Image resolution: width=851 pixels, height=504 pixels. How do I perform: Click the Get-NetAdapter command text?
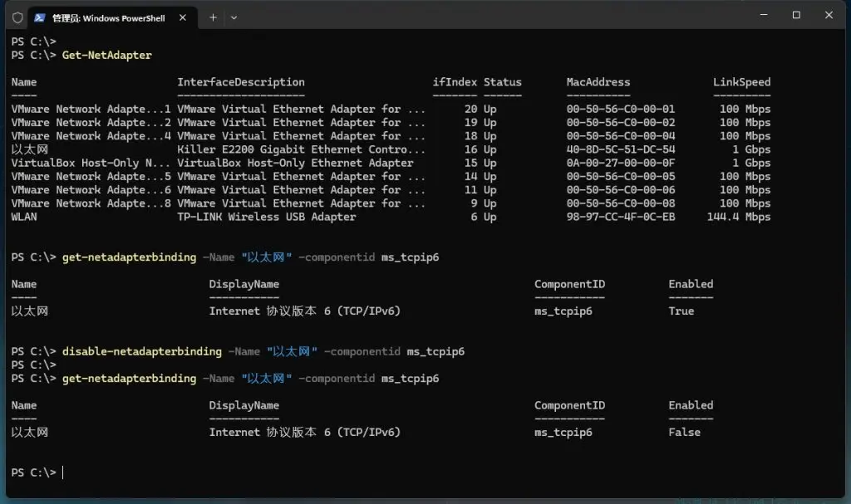(107, 56)
